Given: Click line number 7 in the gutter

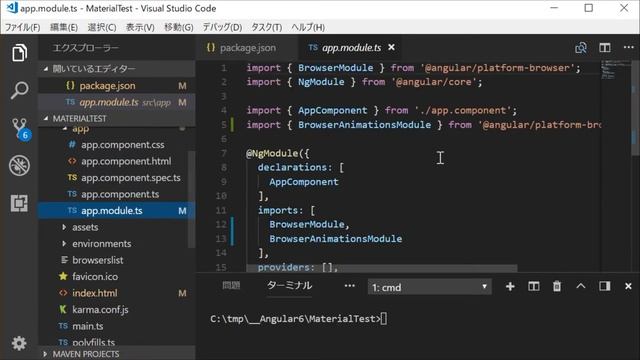Looking at the screenshot, I should click(x=224, y=153).
